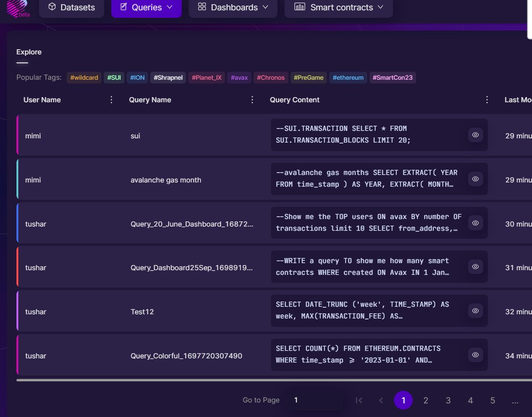Go to page 2
Viewport: 532px width, 417px height.
coord(425,401)
